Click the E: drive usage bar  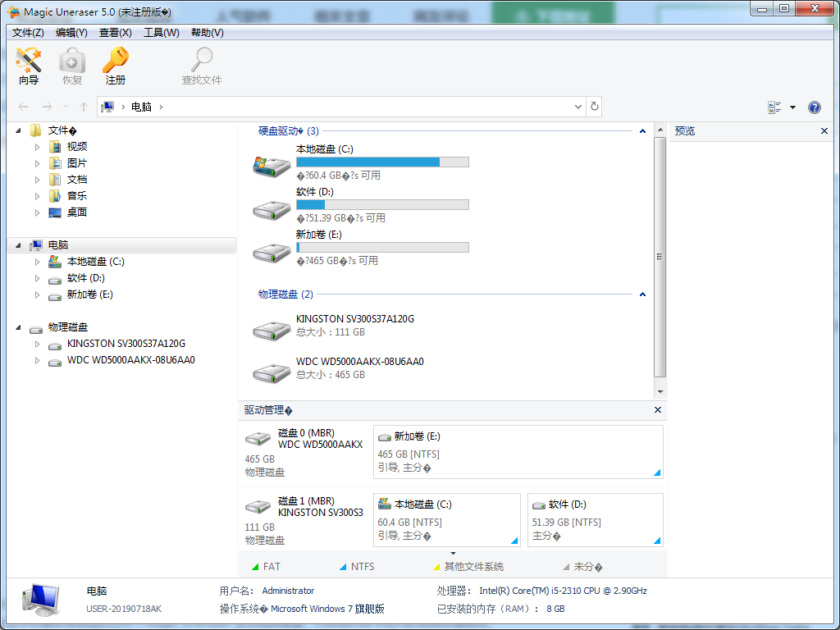pos(382,248)
